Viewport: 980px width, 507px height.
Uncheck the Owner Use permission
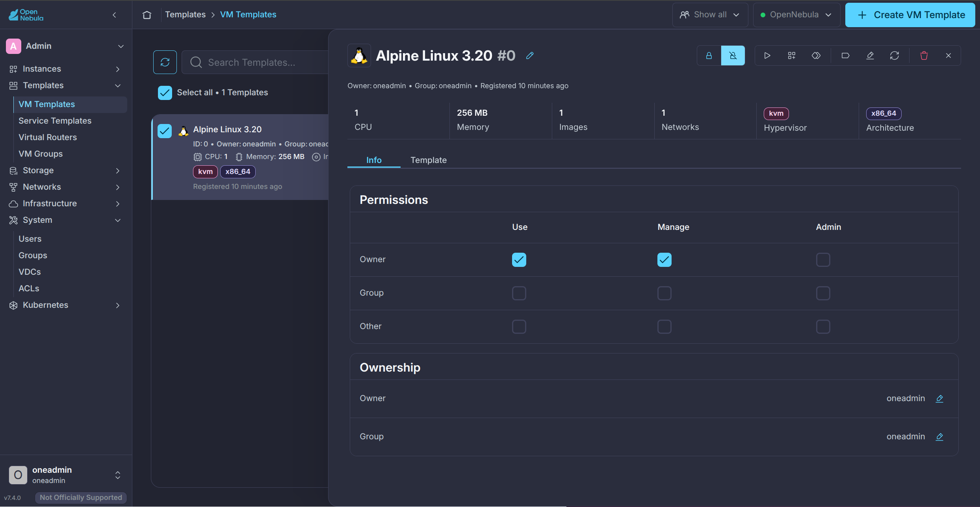pyautogui.click(x=519, y=260)
